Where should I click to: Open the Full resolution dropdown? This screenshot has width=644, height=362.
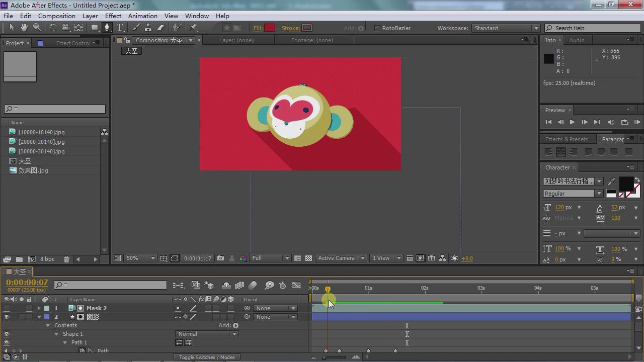click(271, 258)
